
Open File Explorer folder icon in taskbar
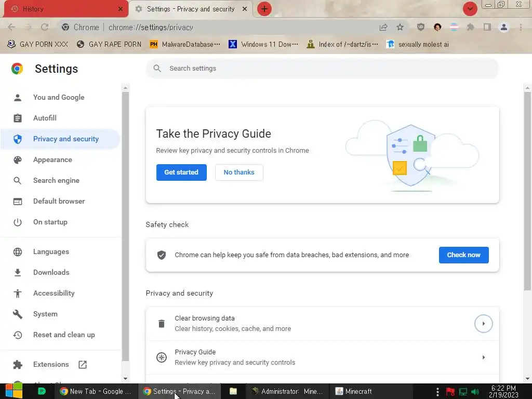[233, 392]
